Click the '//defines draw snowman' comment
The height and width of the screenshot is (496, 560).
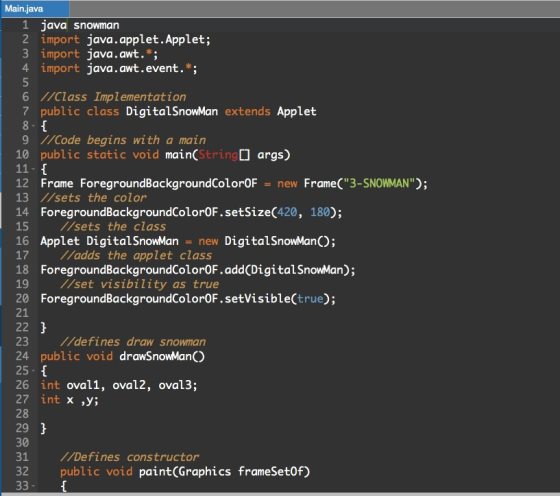tap(133, 342)
